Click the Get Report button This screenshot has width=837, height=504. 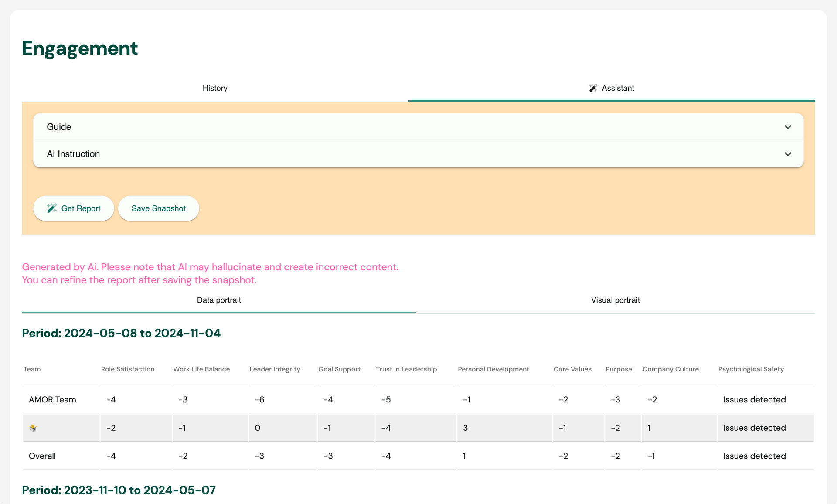coord(74,208)
